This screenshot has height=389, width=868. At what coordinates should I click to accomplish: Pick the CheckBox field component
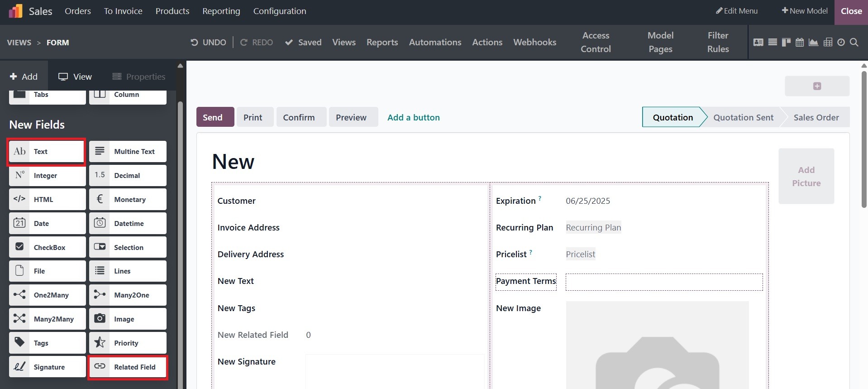(x=47, y=247)
